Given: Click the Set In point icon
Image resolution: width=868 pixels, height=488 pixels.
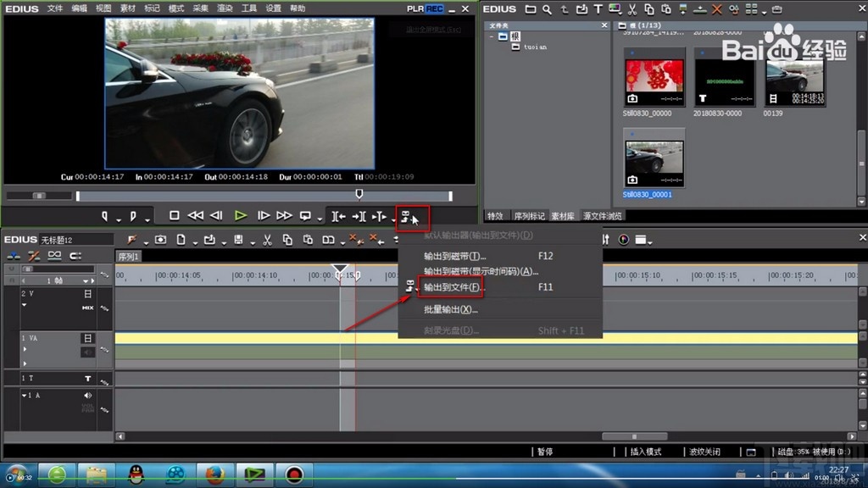Looking at the screenshot, I should tap(104, 216).
